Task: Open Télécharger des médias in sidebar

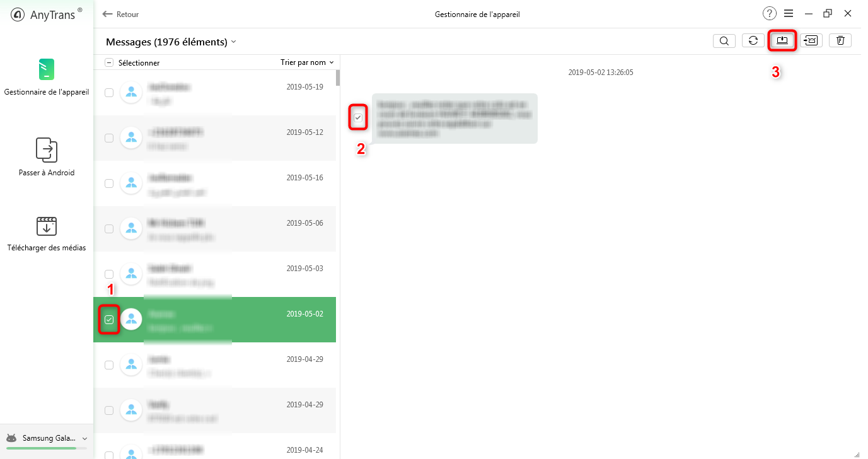Action: (x=47, y=233)
